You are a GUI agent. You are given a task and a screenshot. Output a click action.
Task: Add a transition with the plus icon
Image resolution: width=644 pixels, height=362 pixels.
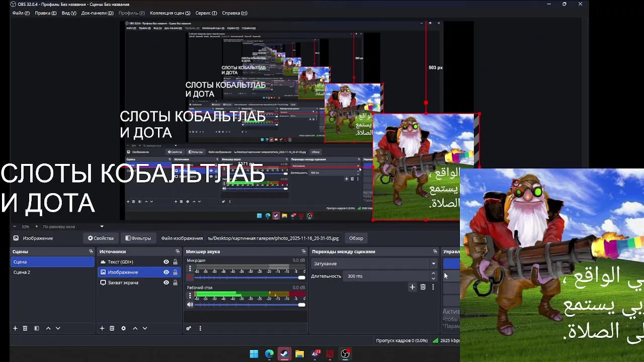(412, 287)
